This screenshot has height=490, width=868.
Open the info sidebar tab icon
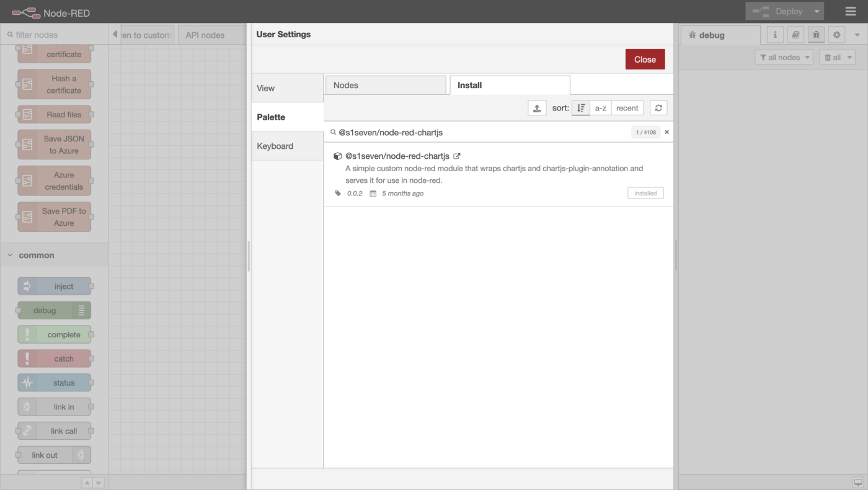[775, 35]
